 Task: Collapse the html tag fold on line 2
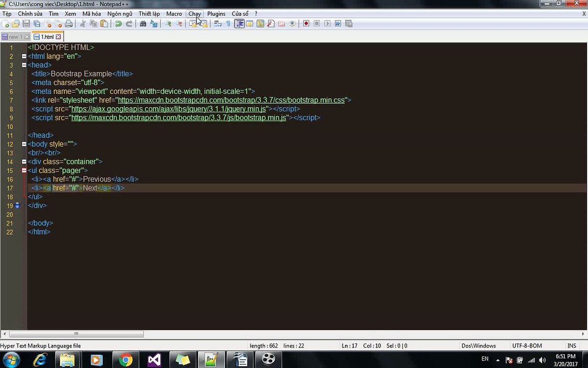[x=24, y=56]
